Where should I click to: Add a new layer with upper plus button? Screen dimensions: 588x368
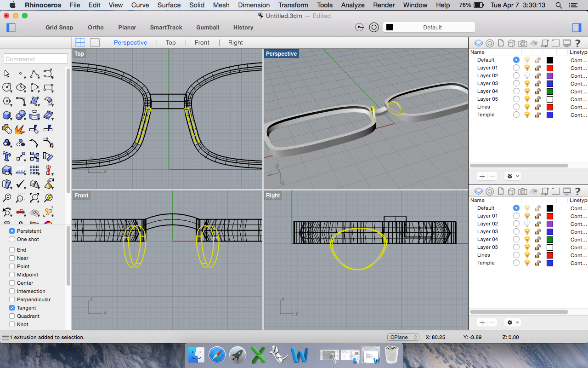pos(482,176)
